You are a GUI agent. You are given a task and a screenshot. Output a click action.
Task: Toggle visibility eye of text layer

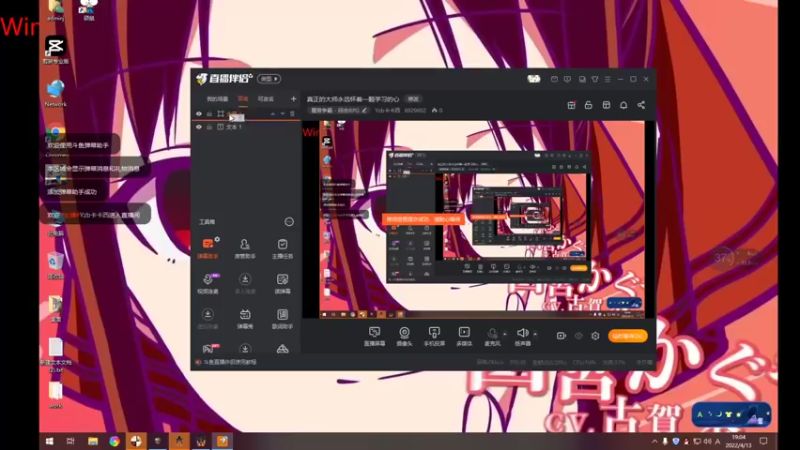(199, 127)
